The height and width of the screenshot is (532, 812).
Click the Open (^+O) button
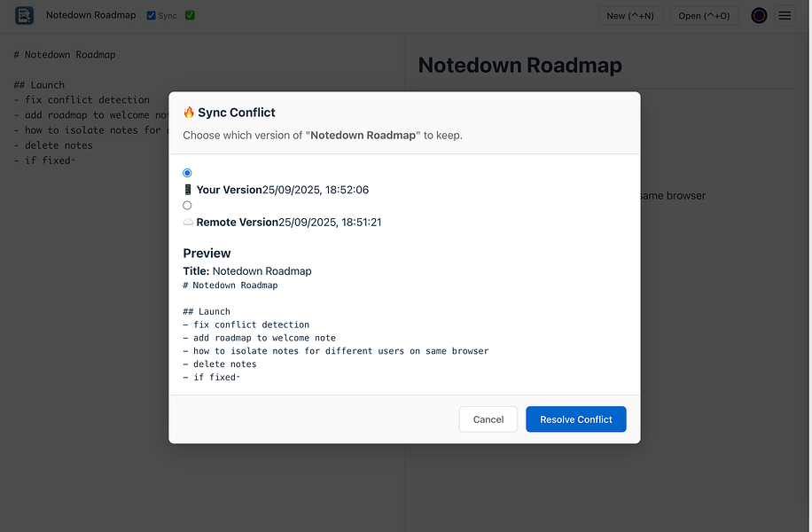click(704, 15)
